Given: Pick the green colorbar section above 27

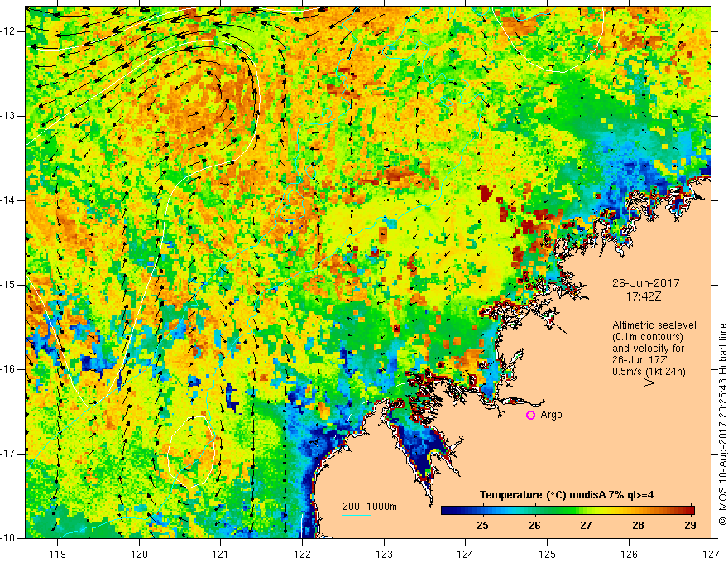Looking at the screenshot, I should [x=586, y=511].
